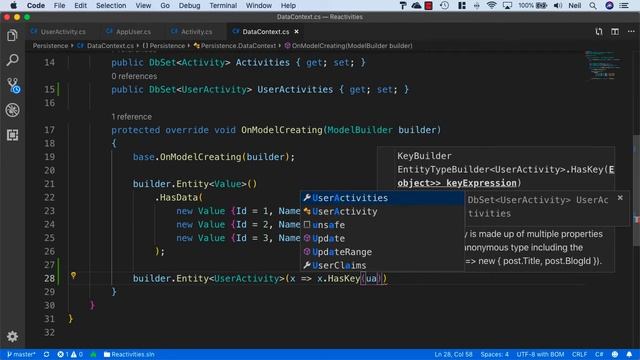
Task: Click the '1 reference' CodeLens link
Action: [131, 117]
